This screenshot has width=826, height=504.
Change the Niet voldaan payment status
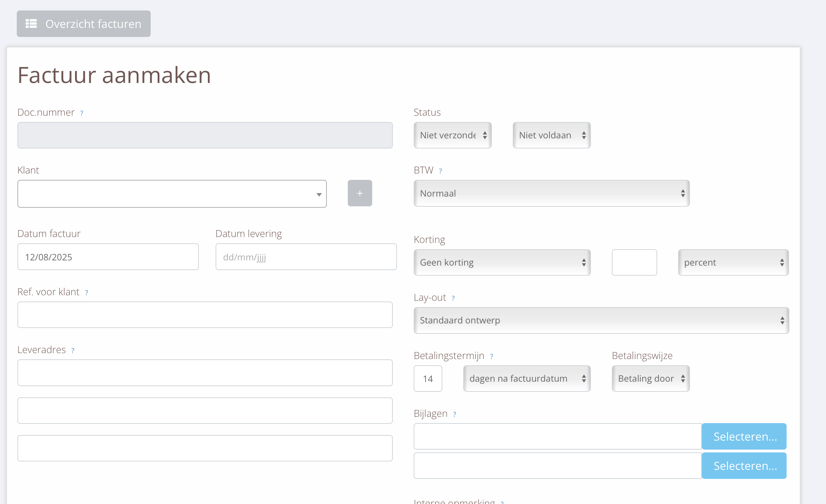[551, 135]
